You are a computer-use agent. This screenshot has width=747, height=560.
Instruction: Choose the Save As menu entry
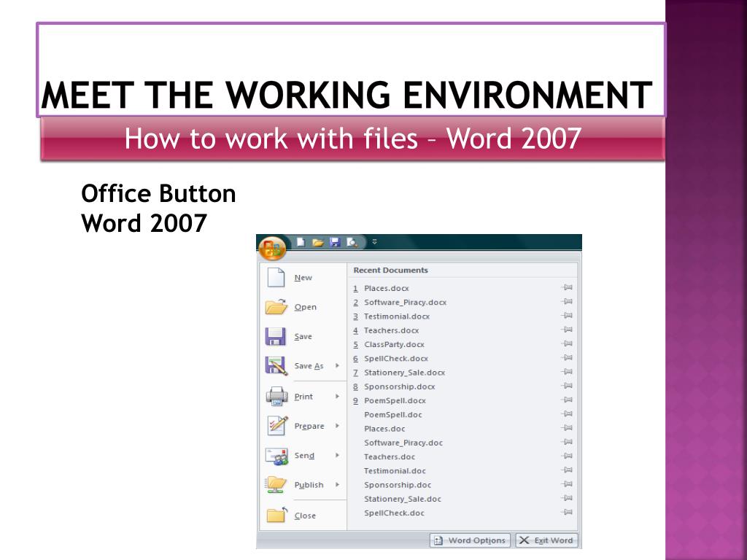303,366
